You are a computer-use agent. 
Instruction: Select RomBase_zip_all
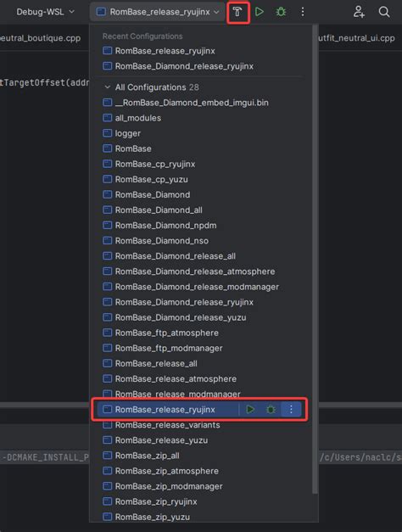click(200, 456)
